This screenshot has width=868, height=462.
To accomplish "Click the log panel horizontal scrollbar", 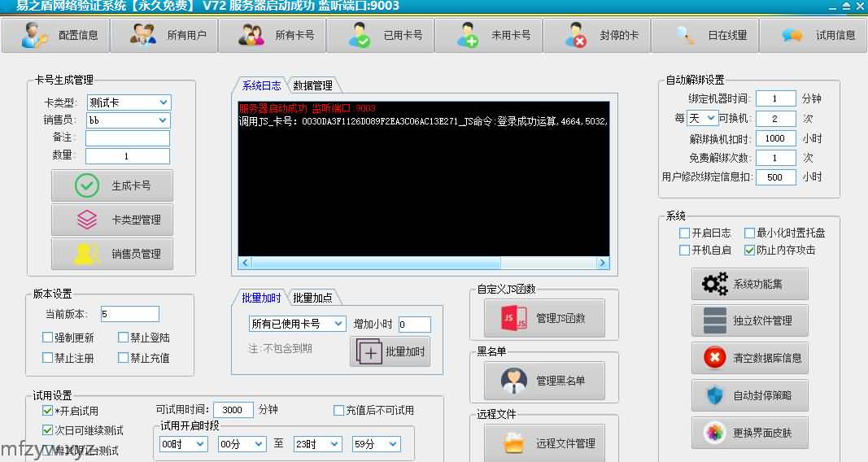I will 423,263.
